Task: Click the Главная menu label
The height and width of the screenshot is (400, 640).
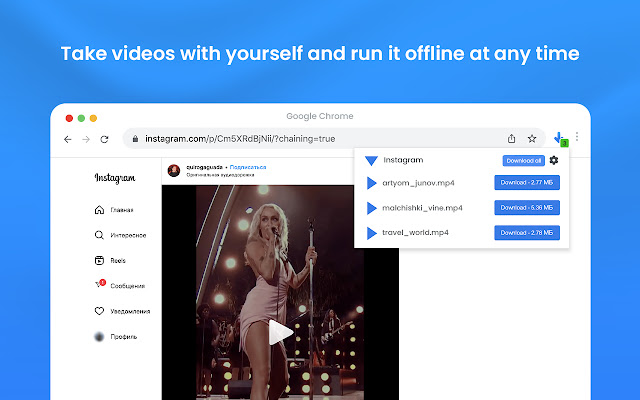Action: pyautogui.click(x=122, y=210)
